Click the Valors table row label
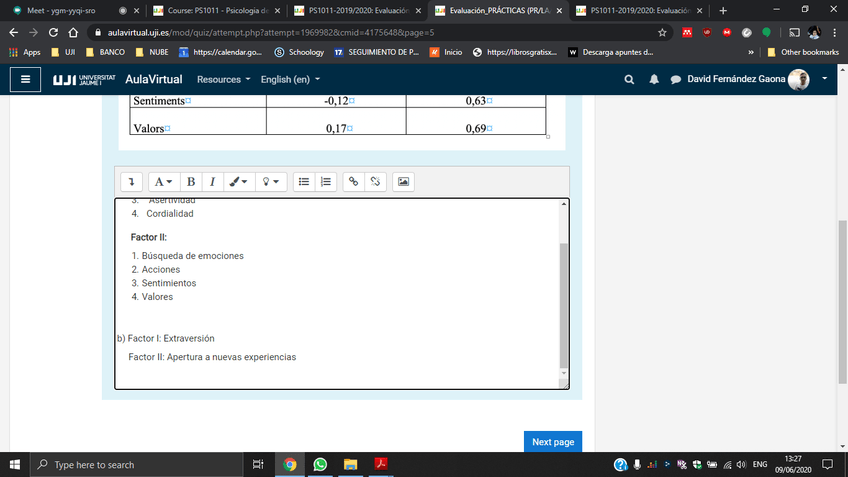848x477 pixels. click(x=149, y=129)
